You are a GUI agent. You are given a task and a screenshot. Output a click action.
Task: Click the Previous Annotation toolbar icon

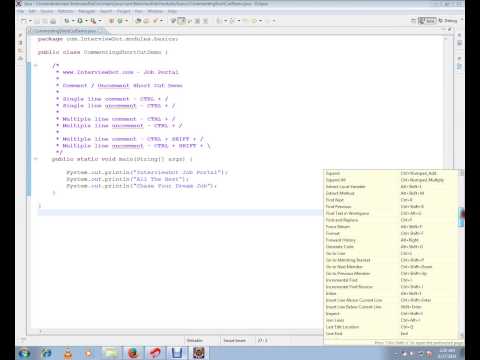232,21
